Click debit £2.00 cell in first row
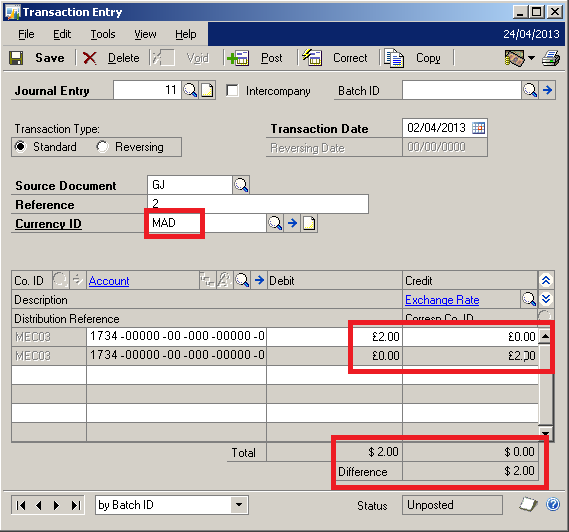569x532 pixels. point(334,337)
